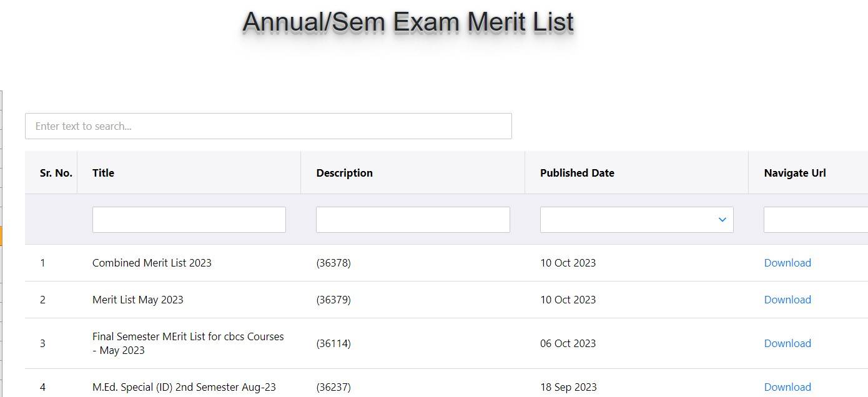Viewport: 868px width, 397px height.
Task: Click the M.Ed. Special (ID) row title
Action: pyautogui.click(x=184, y=387)
